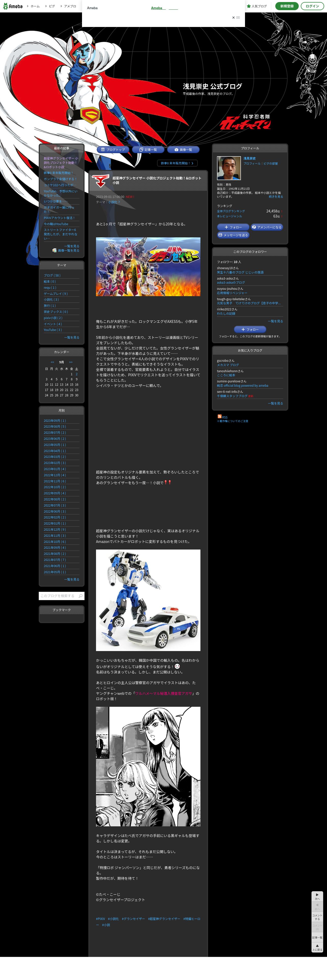
Task: Click the blog search input field
Action: tap(58, 596)
